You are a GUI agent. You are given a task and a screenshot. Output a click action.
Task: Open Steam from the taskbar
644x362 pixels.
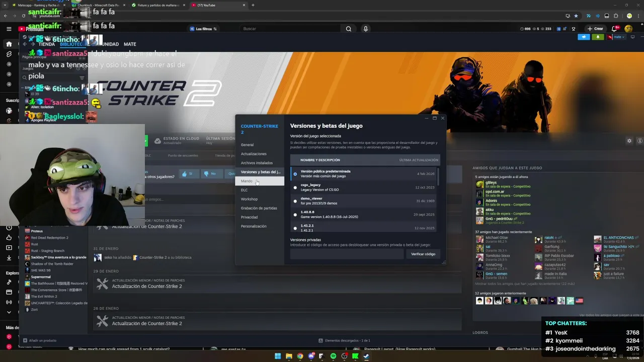pyautogui.click(x=366, y=356)
